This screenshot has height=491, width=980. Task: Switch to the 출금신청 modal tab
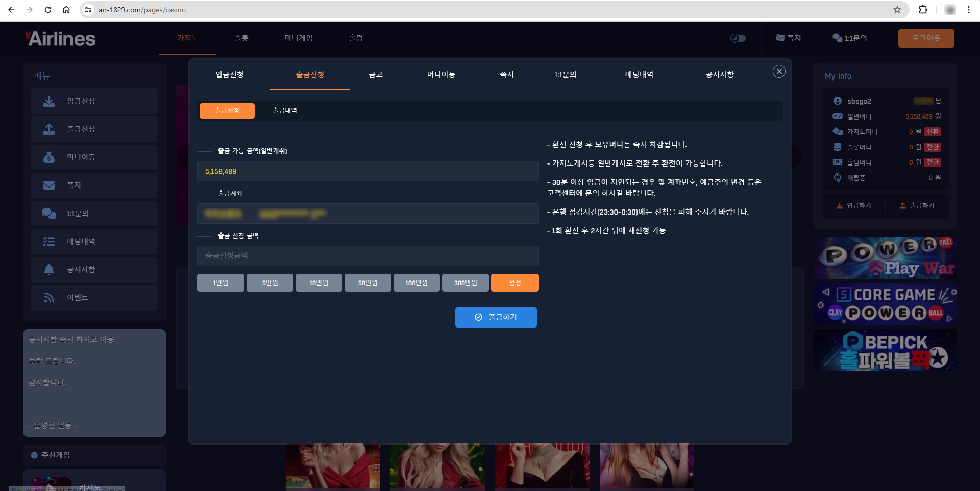coord(310,75)
